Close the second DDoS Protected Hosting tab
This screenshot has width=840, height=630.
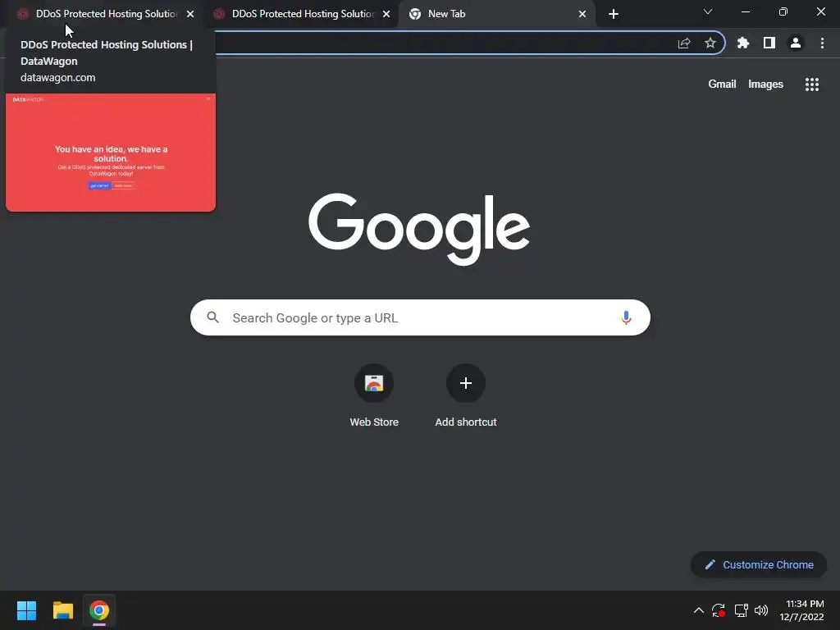coord(386,14)
